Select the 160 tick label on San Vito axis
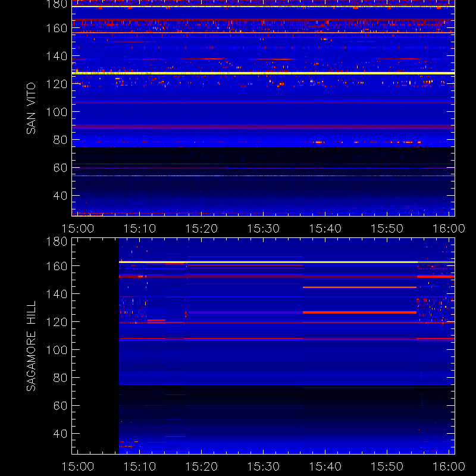Viewport: 476px width, 476px height. (x=57, y=28)
